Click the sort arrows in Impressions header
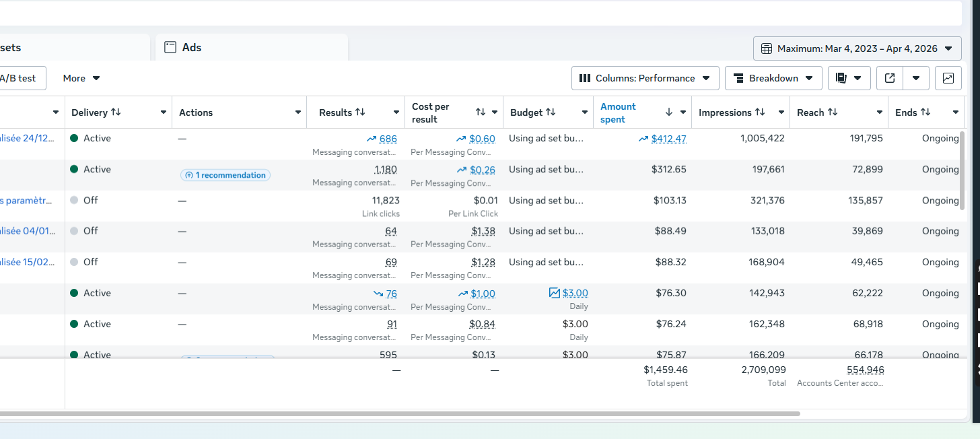 pos(760,112)
